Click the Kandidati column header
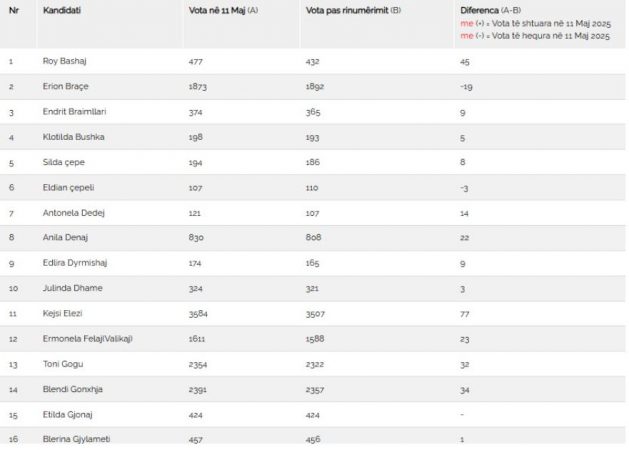Viewport: 629px width, 450px height. [x=62, y=10]
